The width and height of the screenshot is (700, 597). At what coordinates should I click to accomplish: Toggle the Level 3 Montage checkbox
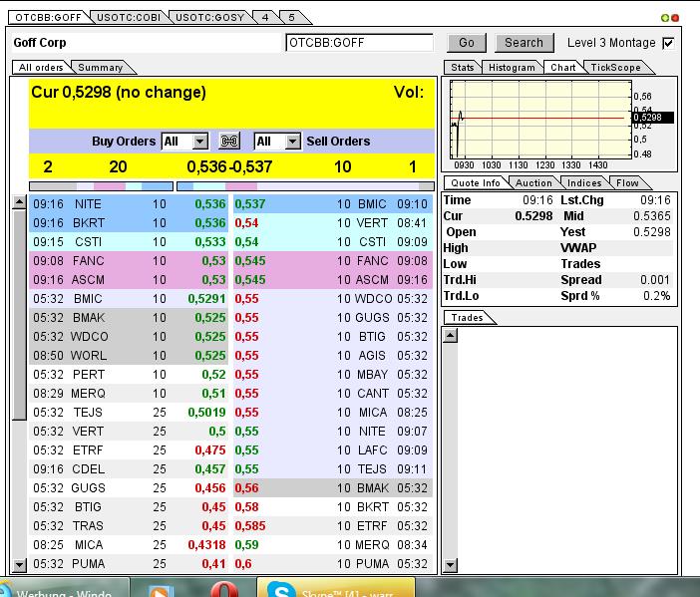click(668, 43)
